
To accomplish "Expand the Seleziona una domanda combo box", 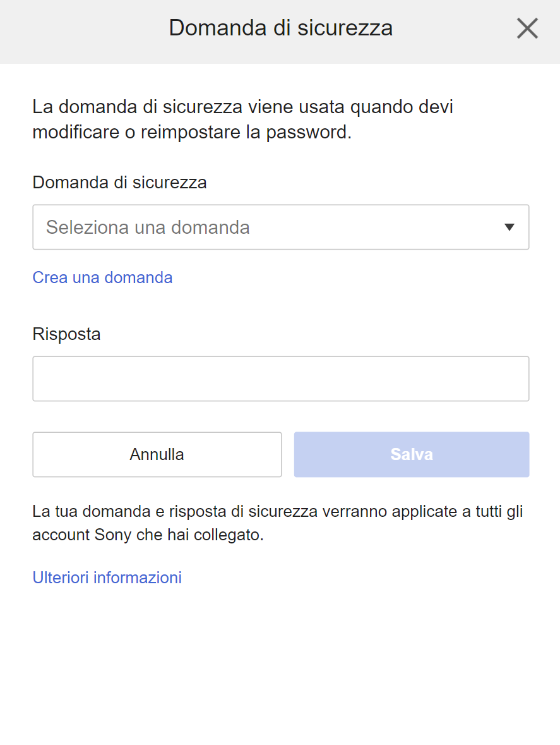I will pos(280,227).
